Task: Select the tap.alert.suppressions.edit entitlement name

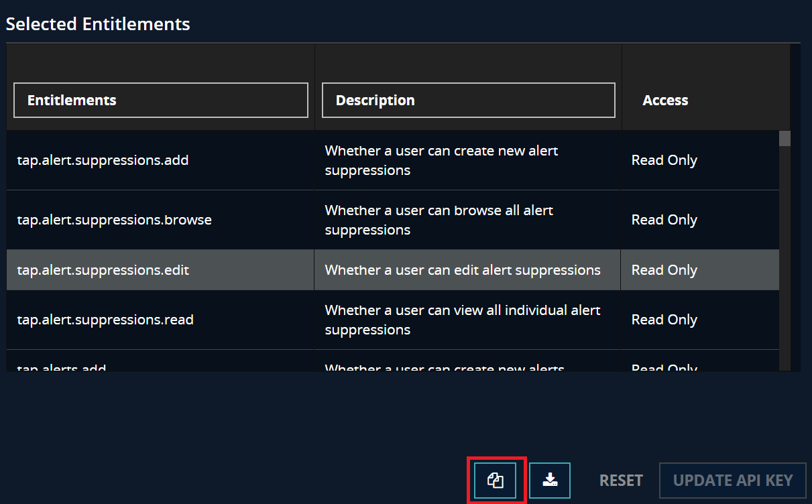Action: coord(103,270)
